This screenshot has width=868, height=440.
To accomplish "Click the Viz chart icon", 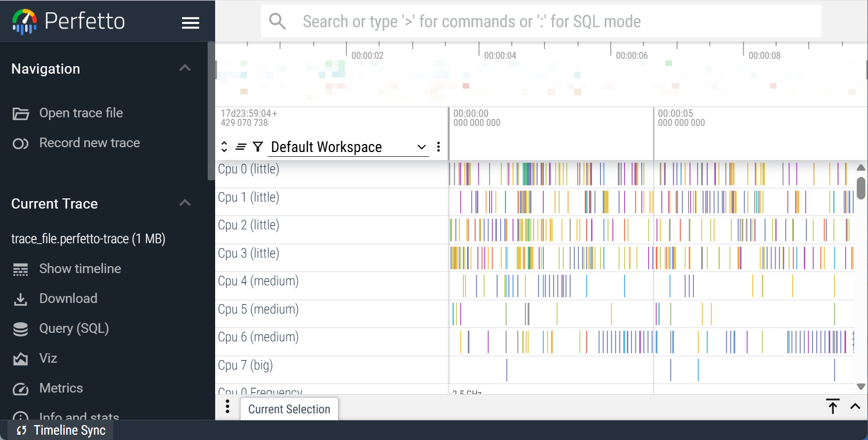I will pyautogui.click(x=21, y=359).
